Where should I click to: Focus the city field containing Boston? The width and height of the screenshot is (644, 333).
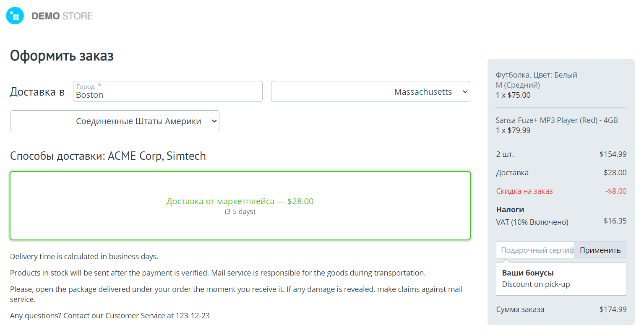167,95
